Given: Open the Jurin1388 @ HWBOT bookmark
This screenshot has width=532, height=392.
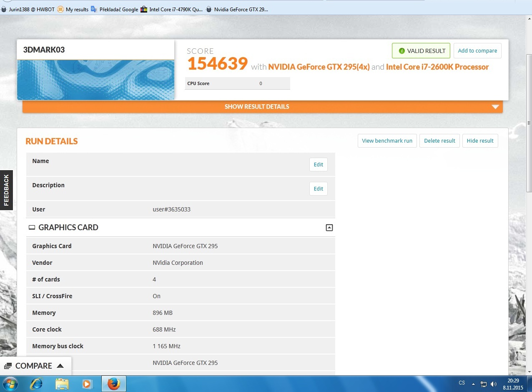Looking at the screenshot, I should tap(28, 9).
